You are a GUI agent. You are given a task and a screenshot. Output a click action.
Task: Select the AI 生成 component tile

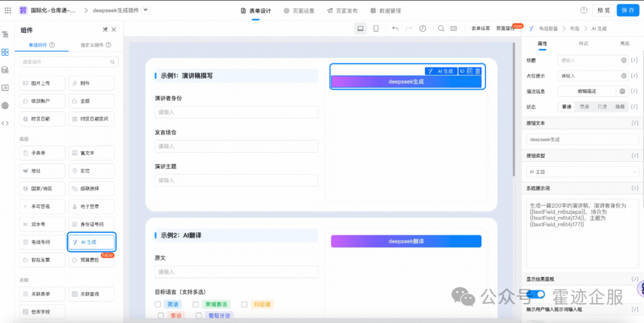pyautogui.click(x=92, y=242)
